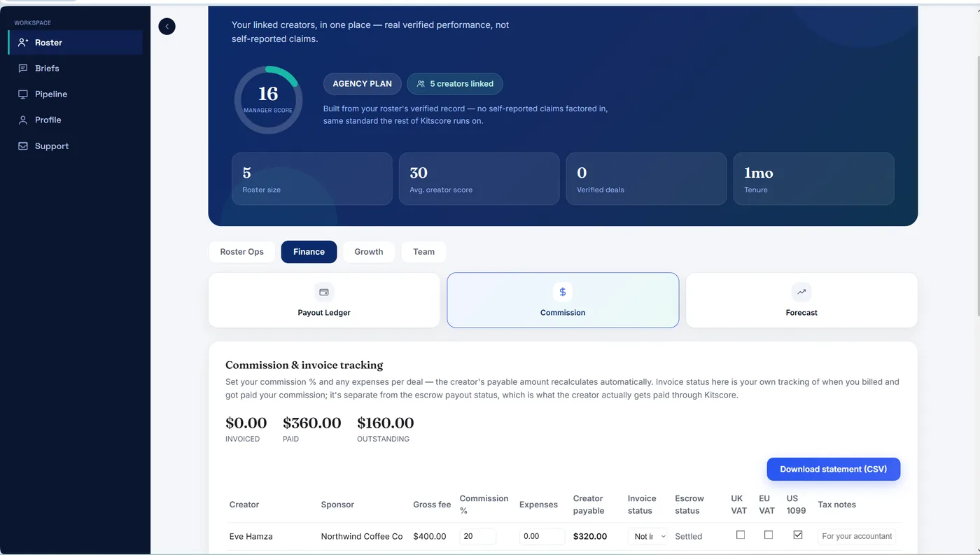Collapse the sidebar with the chevron button
The image size is (980, 555).
167,27
